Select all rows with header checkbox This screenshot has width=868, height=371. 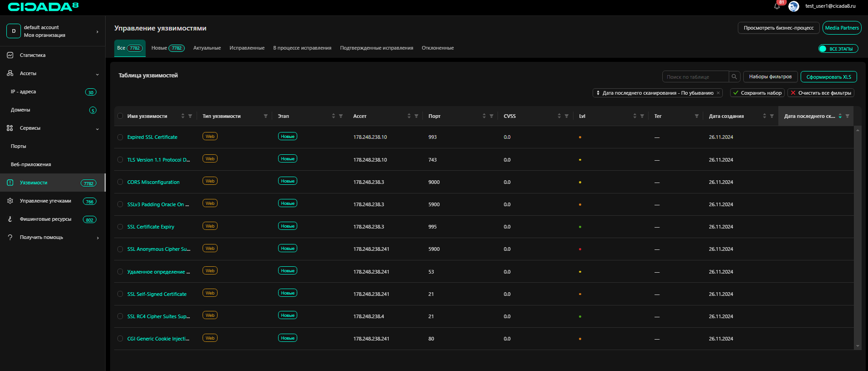[120, 116]
